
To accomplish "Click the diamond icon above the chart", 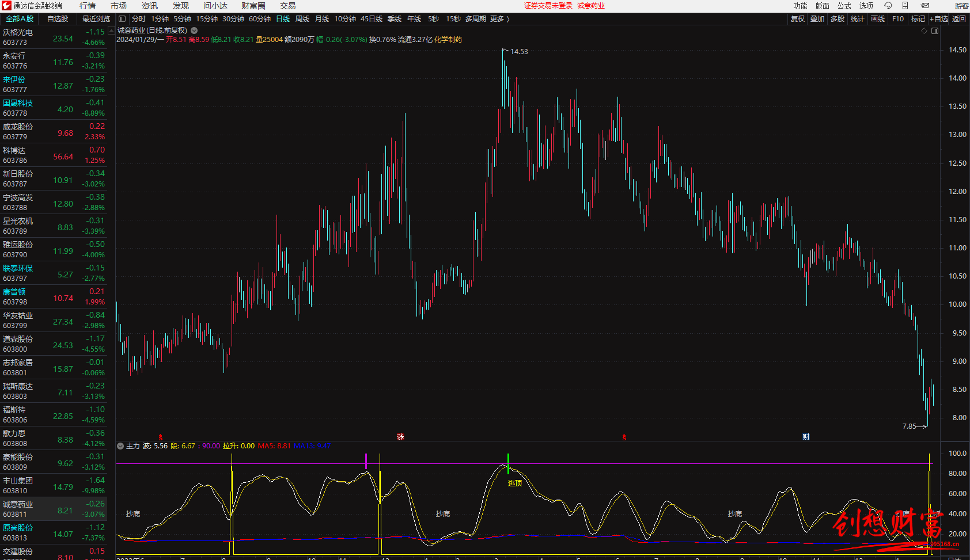I will coord(924,31).
